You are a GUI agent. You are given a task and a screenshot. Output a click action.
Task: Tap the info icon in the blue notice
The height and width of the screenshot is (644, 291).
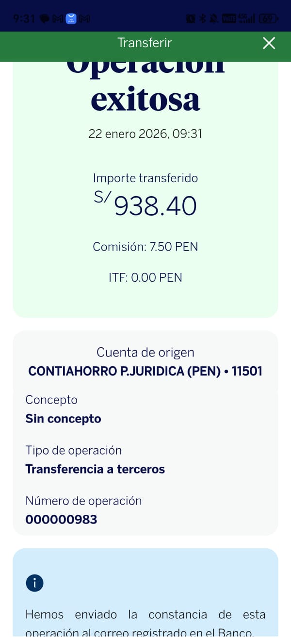pos(35,583)
